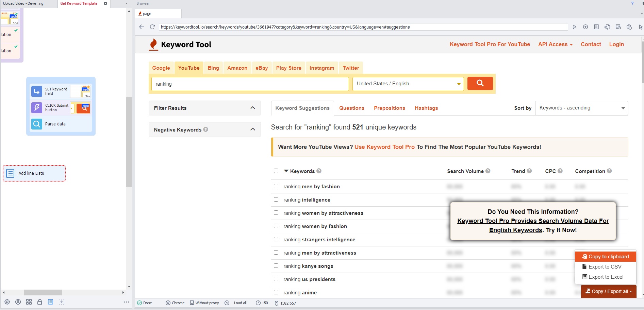Toggle the select-all Keywords header checkbox
The width and height of the screenshot is (644, 310).
(x=276, y=171)
